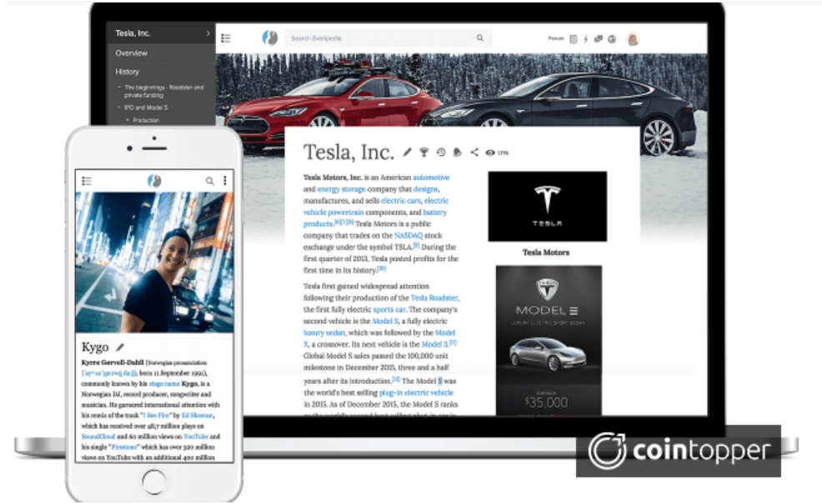Viewport: 822px width, 504px height.
Task: Edit the Tesla, Inc. article with the pencil icon
Action: (407, 152)
